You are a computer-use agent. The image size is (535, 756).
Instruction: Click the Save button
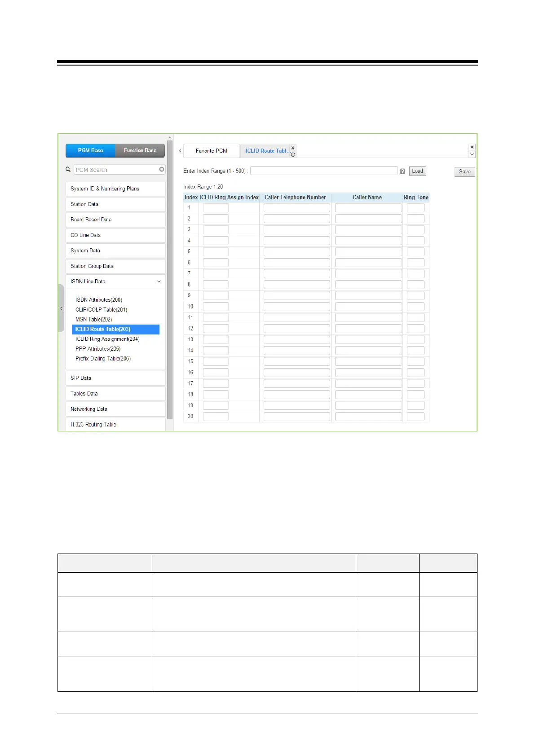(x=465, y=171)
